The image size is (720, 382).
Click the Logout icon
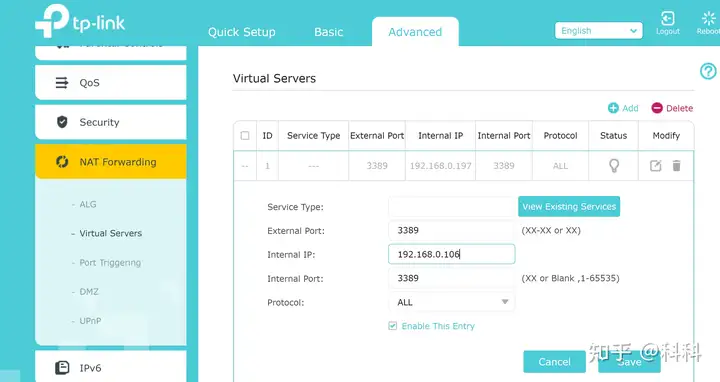coord(668,18)
